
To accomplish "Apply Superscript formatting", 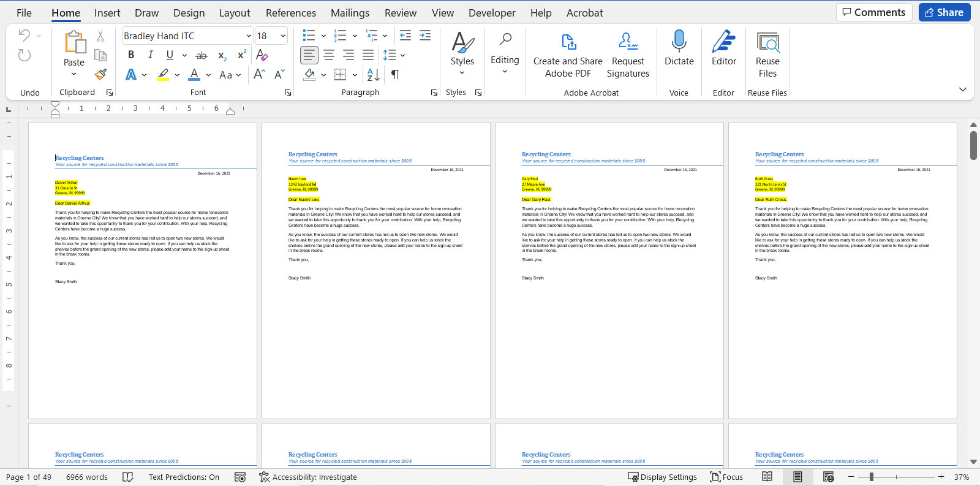I will (242, 55).
